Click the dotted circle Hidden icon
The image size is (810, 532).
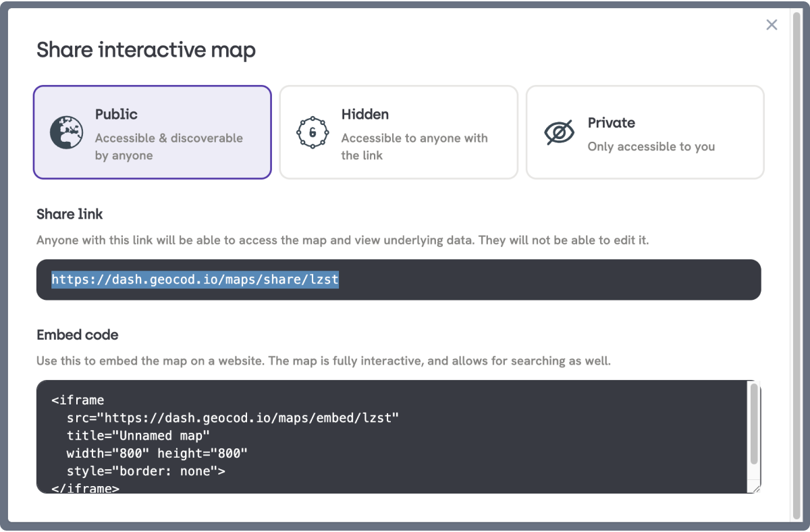313,132
